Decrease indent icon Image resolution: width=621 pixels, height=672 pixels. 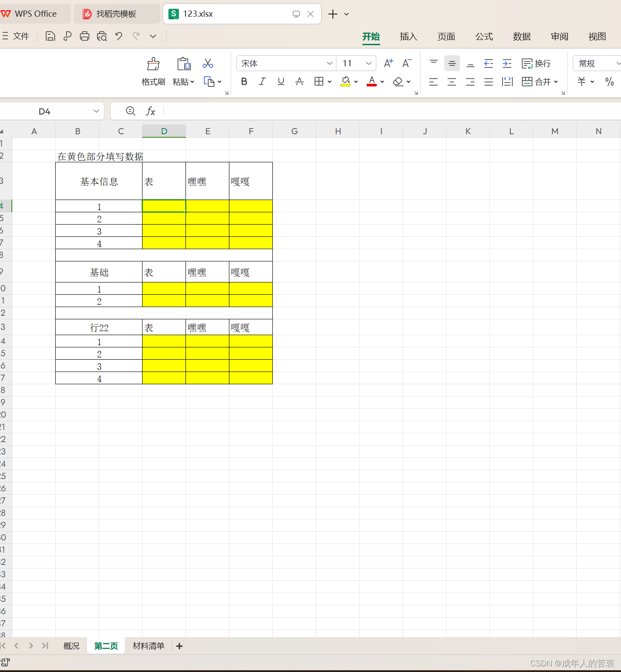point(489,63)
